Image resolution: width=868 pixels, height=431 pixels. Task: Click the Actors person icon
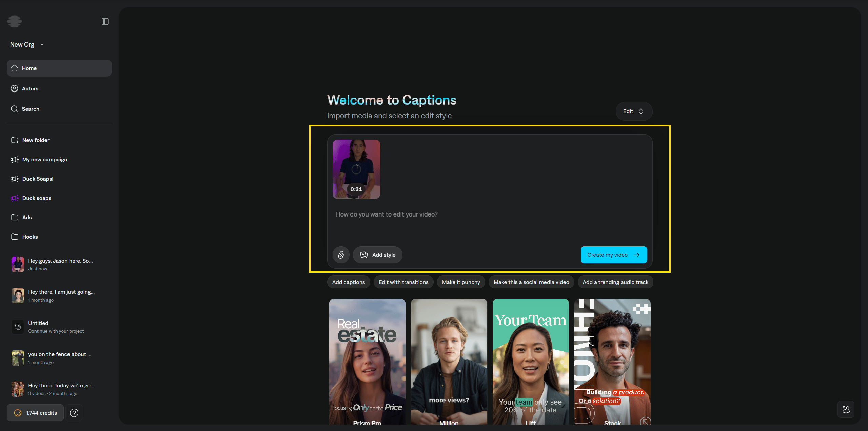[x=14, y=88]
